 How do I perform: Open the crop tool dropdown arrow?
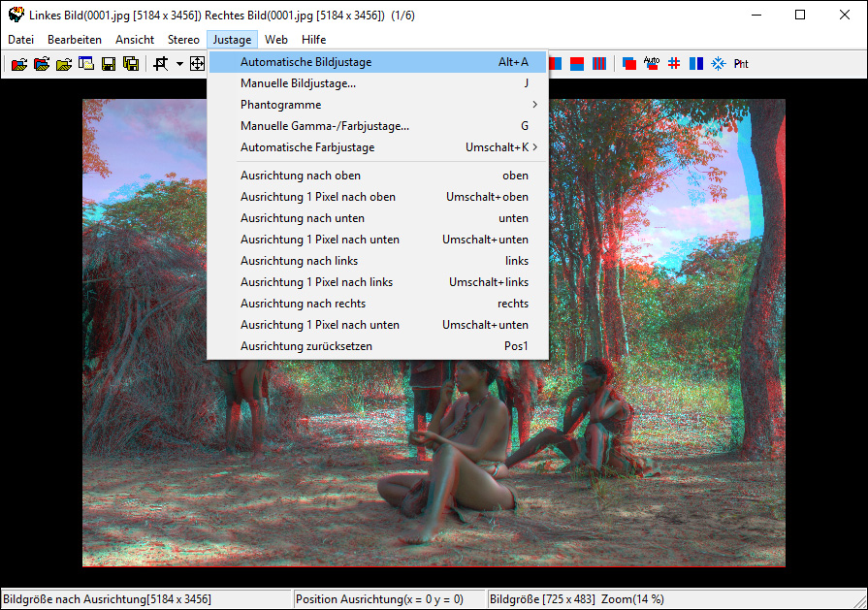click(x=179, y=64)
